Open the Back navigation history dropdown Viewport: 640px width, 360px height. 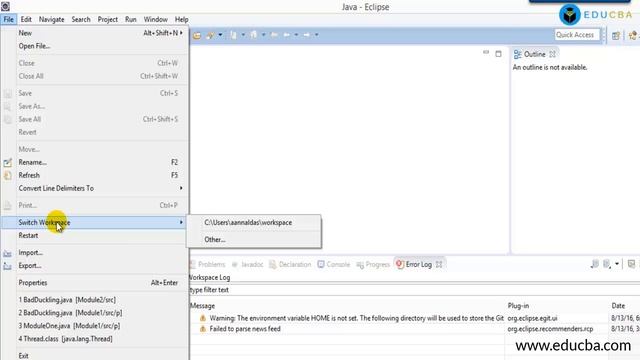(x=296, y=35)
